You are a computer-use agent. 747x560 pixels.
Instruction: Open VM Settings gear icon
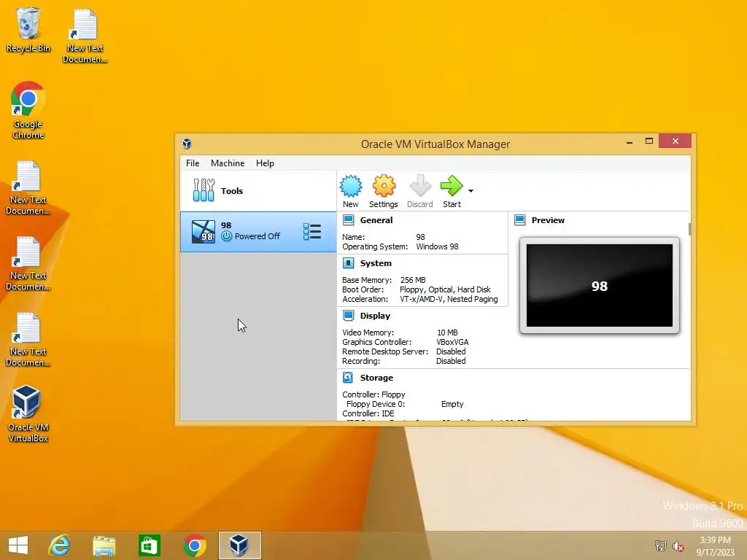(x=384, y=186)
